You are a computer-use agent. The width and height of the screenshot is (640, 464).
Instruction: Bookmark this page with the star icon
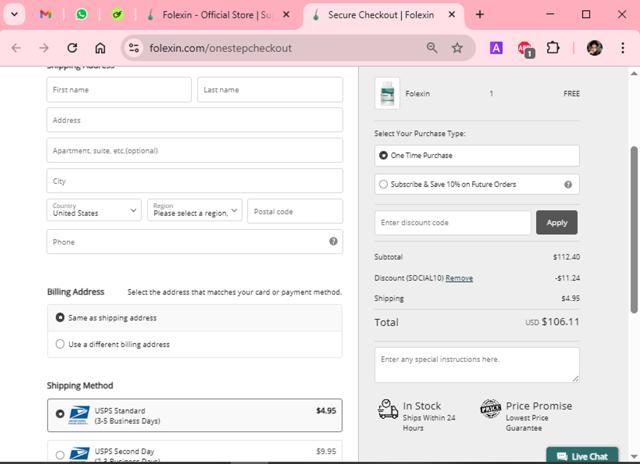(x=457, y=48)
